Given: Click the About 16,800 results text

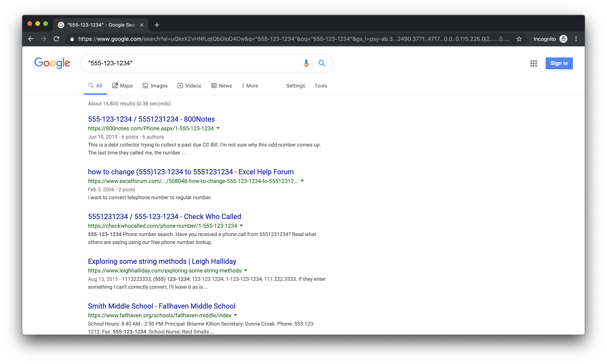Looking at the screenshot, I should click(x=129, y=104).
